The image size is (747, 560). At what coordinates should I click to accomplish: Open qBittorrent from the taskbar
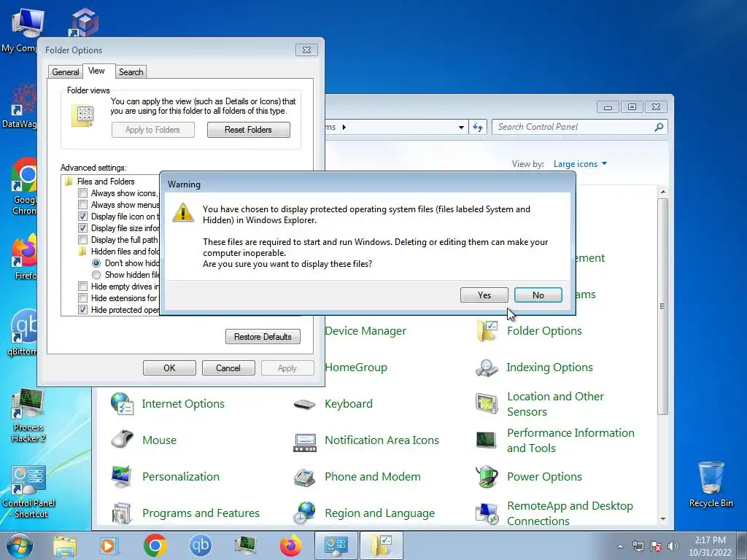(x=200, y=545)
